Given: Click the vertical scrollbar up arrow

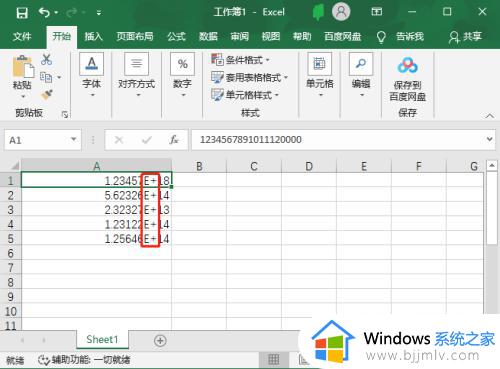Looking at the screenshot, I should (492, 166).
